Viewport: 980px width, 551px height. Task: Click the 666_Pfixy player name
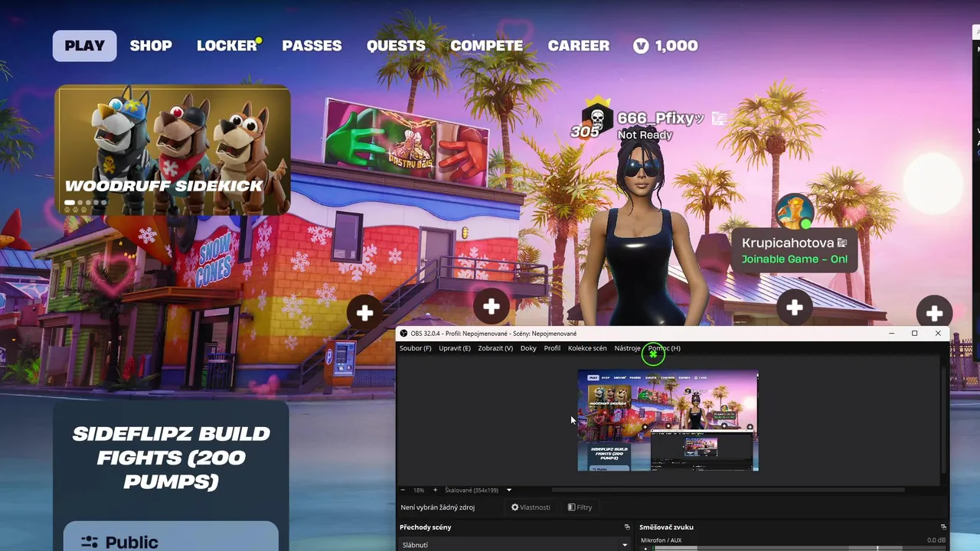(660, 119)
